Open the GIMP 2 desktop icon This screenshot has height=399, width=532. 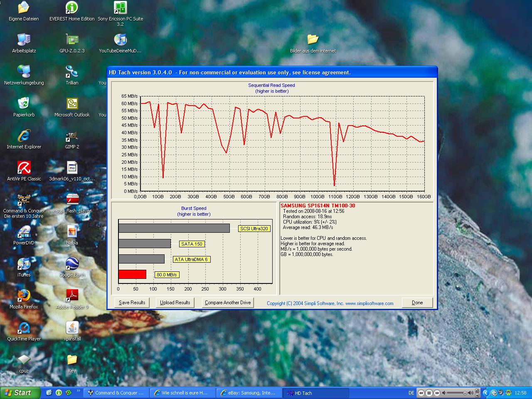[x=72, y=136]
